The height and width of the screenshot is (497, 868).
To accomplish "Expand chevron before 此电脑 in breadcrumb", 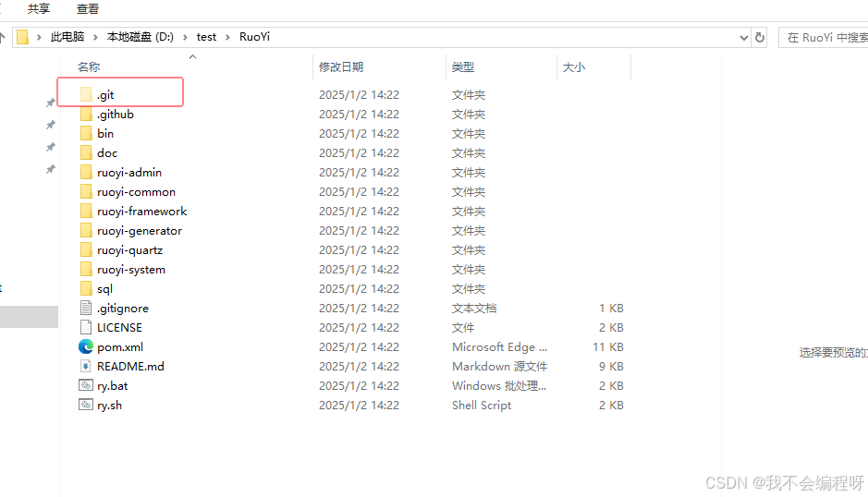I will [x=40, y=37].
